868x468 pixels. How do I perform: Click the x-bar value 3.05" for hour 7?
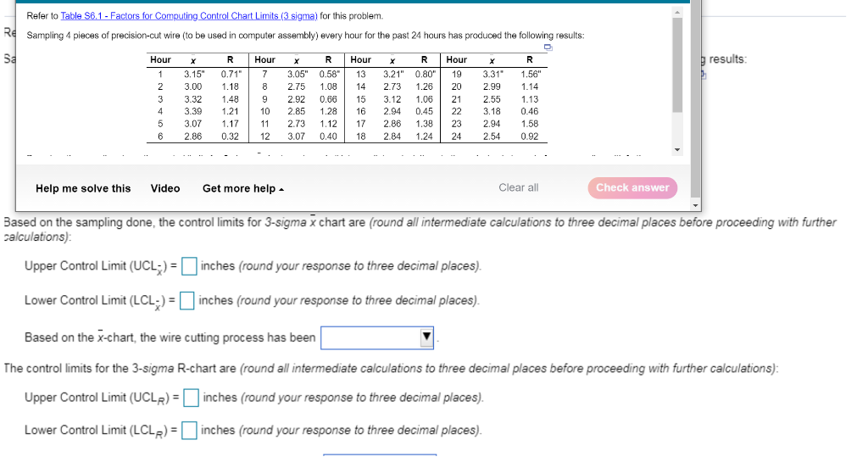coord(298,75)
